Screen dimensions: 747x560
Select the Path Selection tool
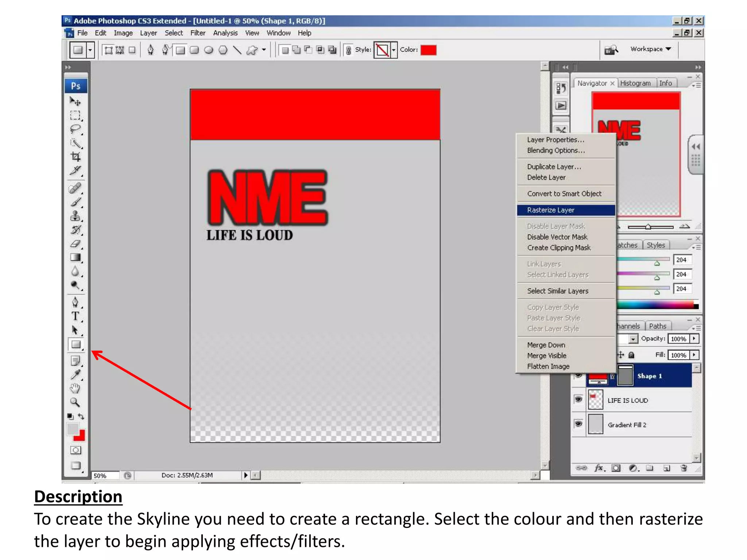click(x=75, y=330)
